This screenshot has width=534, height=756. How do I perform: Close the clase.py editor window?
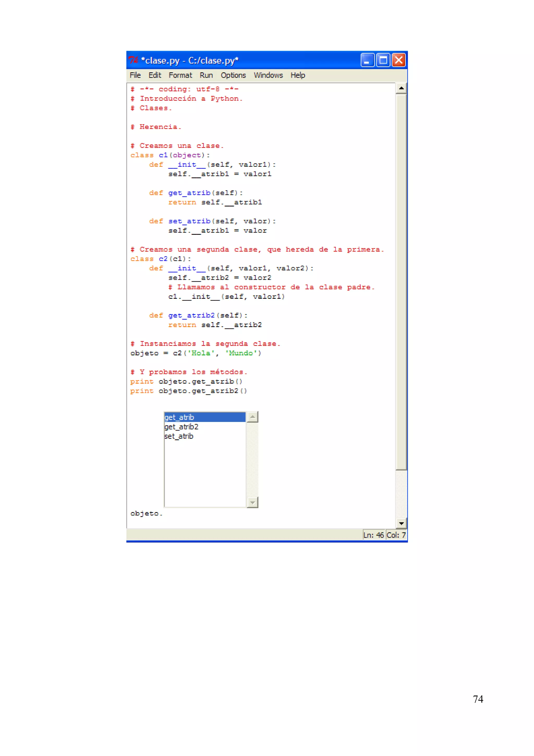[x=398, y=60]
